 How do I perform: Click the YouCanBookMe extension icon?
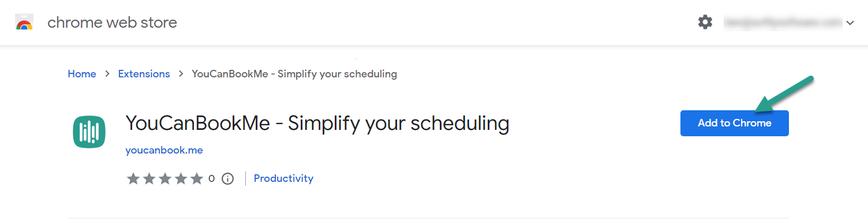click(x=89, y=132)
